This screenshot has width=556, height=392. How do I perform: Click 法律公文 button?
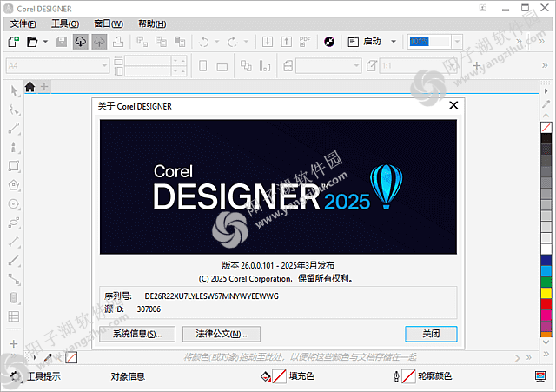tap(222, 334)
